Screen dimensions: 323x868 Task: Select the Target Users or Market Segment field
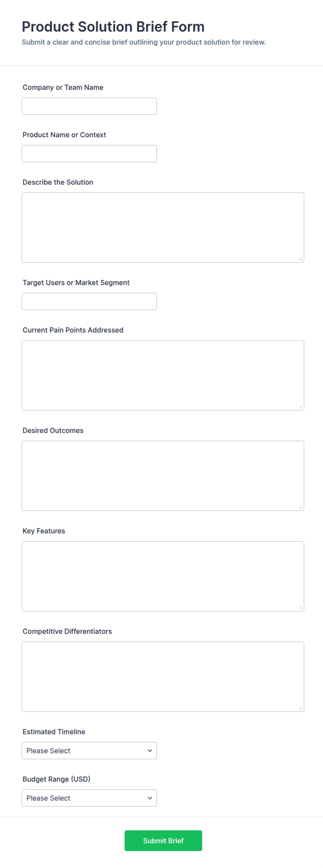[89, 301]
